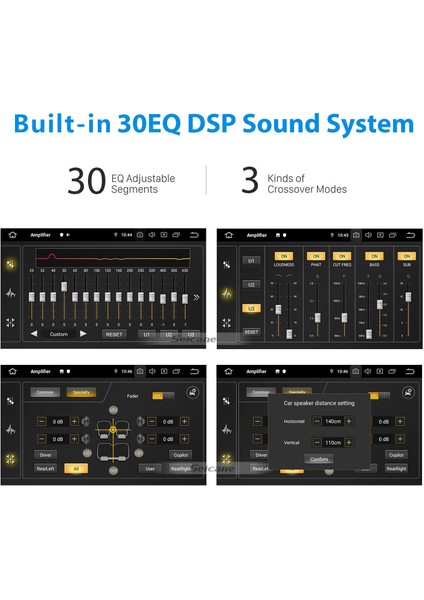
Task: Click RESET in the loudness screen
Action: pyautogui.click(x=251, y=332)
